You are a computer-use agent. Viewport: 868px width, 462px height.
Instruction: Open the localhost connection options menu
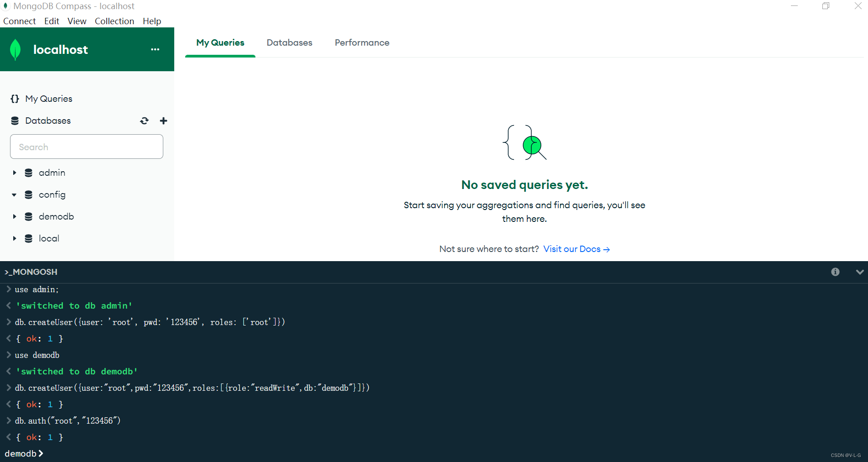(155, 49)
